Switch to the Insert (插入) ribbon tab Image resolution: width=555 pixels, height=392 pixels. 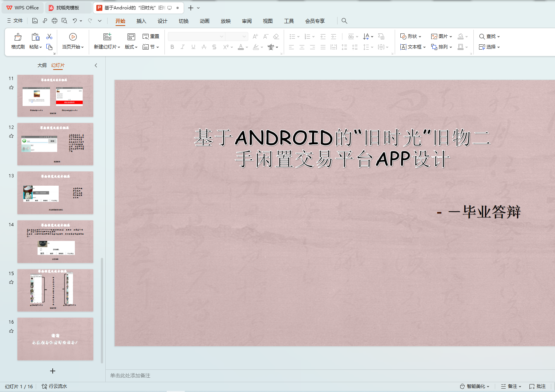click(x=141, y=21)
